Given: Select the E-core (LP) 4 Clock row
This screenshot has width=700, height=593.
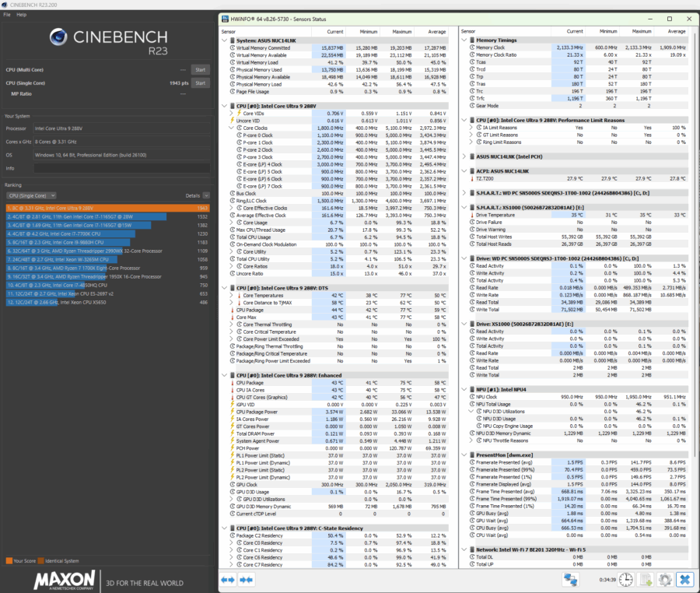Looking at the screenshot, I should (x=338, y=164).
